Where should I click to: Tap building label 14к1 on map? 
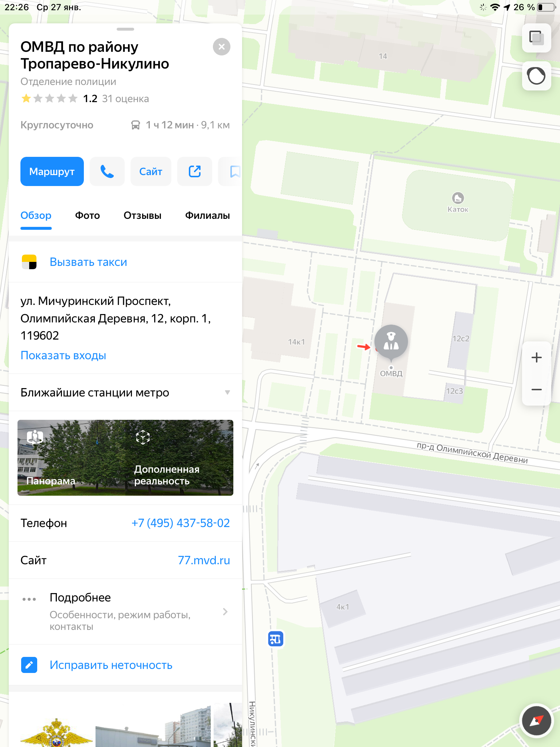pos(296,342)
